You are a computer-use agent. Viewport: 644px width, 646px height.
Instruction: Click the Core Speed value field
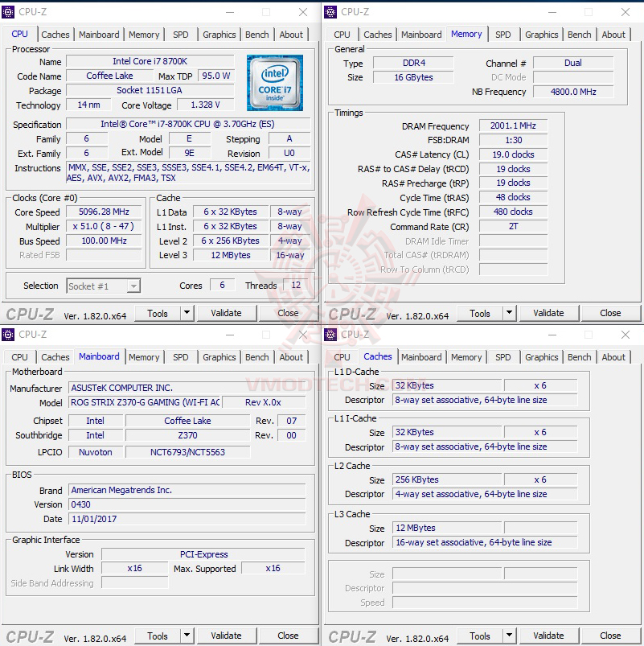coord(104,212)
